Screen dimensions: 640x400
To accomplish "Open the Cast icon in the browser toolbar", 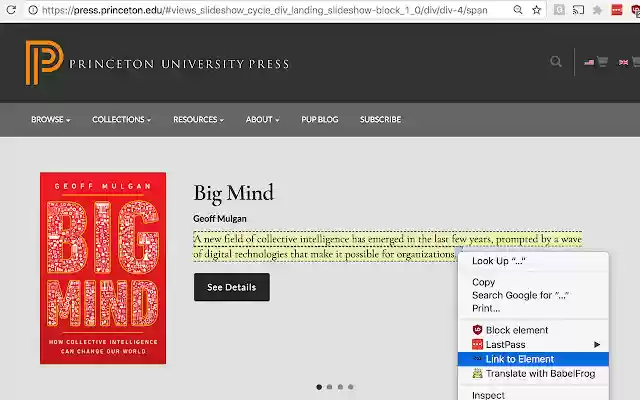I will click(x=578, y=10).
